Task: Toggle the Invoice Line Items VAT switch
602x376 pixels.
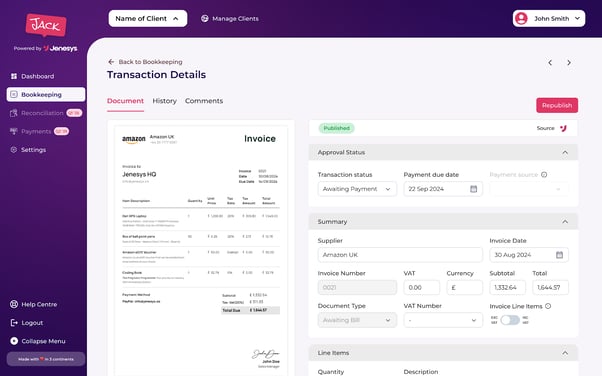Action: pos(510,320)
